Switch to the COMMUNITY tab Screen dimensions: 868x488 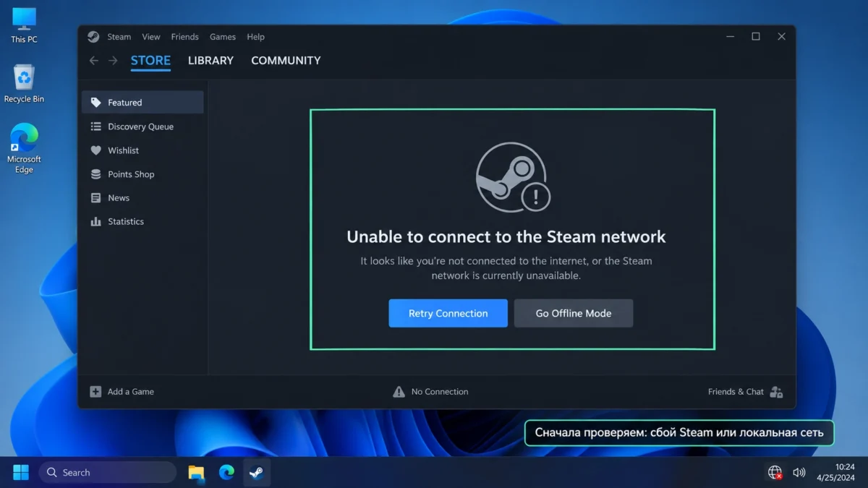pyautogui.click(x=286, y=61)
